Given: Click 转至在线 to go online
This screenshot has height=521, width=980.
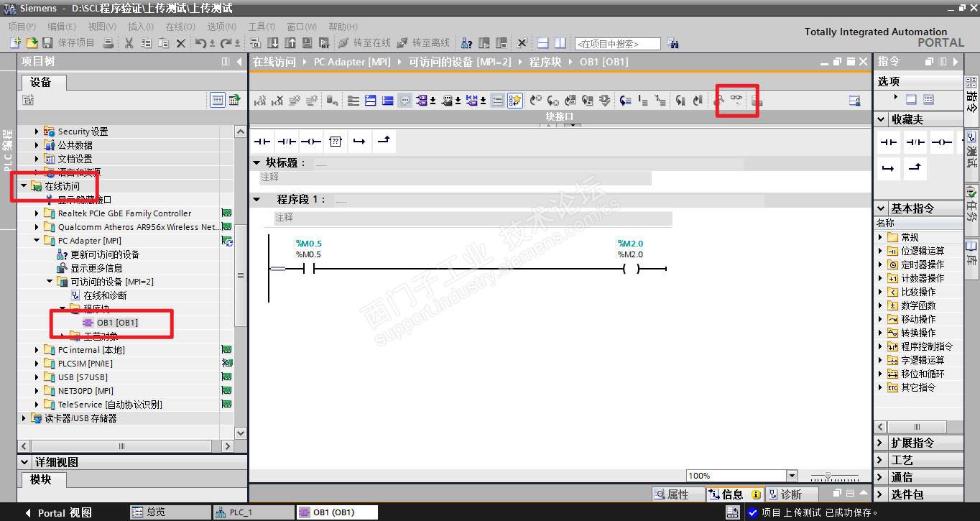Looking at the screenshot, I should click(x=364, y=43).
